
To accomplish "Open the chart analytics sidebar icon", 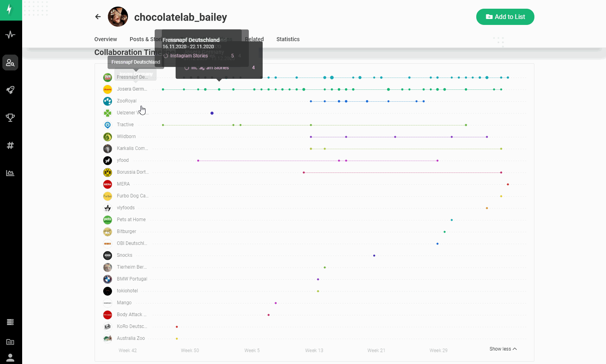I will pyautogui.click(x=11, y=173).
